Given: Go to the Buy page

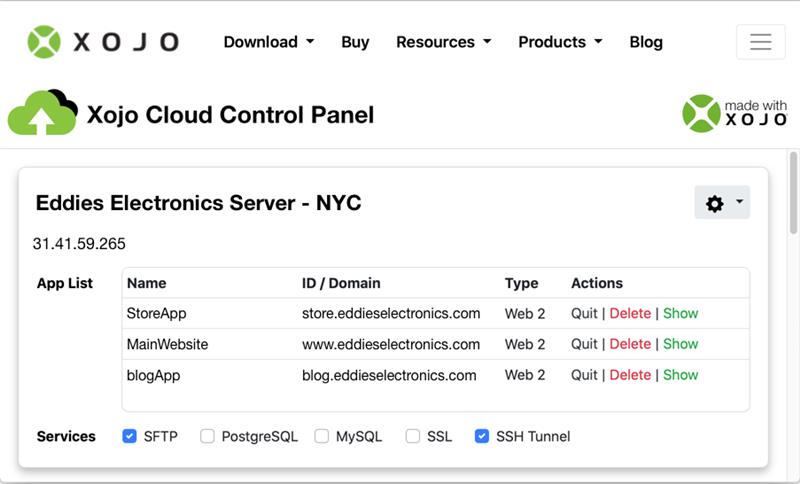Looking at the screenshot, I should pyautogui.click(x=355, y=42).
